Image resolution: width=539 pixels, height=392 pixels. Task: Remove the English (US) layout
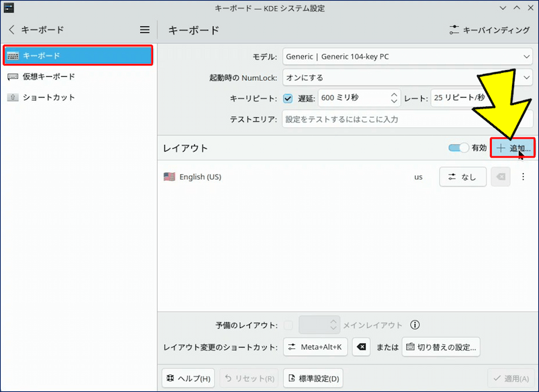[500, 177]
